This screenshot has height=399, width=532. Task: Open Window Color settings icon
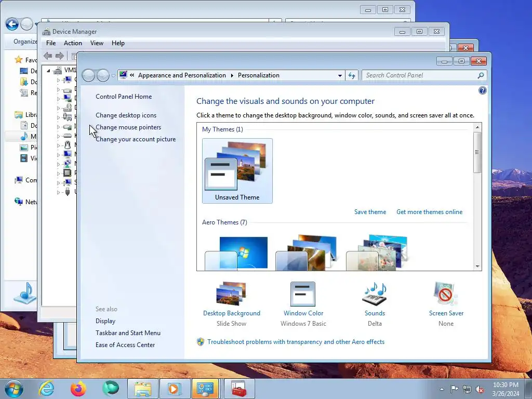(x=303, y=294)
